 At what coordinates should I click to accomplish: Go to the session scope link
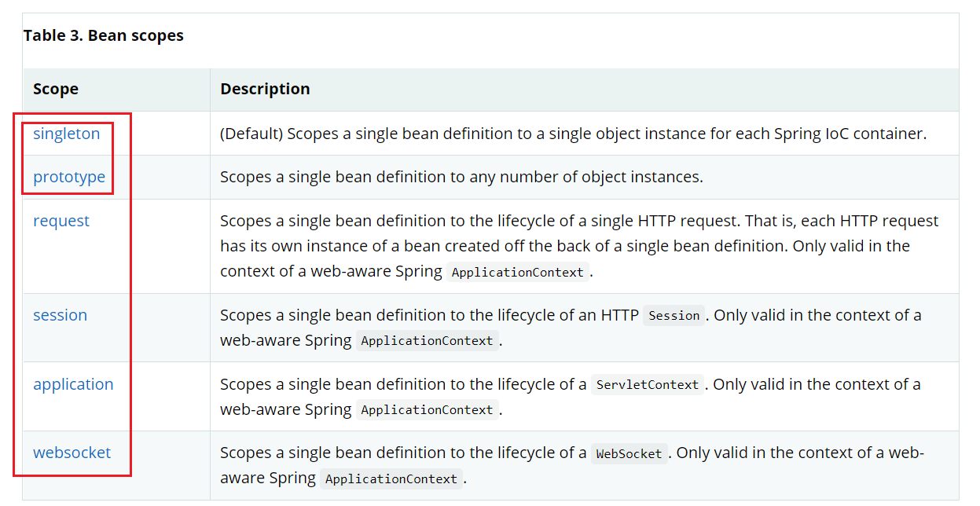tap(60, 315)
